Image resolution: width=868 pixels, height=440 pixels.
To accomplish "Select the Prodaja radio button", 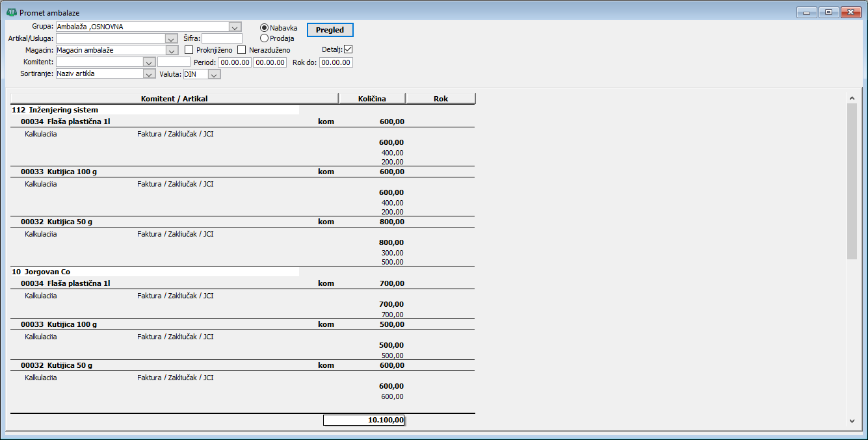I will (265, 38).
